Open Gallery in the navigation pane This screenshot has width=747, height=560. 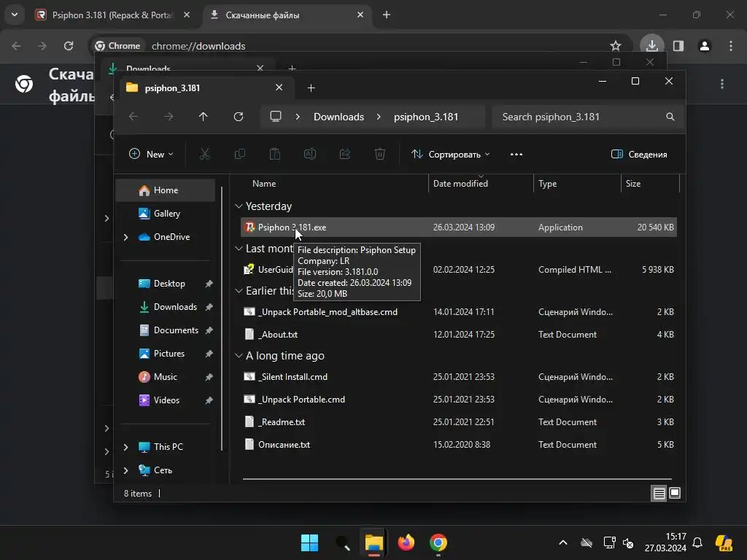pos(166,214)
